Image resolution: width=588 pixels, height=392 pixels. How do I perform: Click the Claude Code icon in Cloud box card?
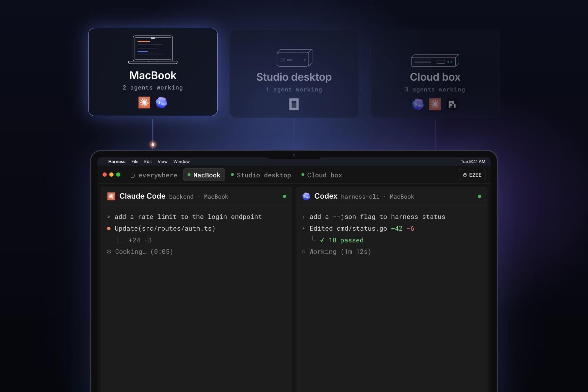pos(435,105)
